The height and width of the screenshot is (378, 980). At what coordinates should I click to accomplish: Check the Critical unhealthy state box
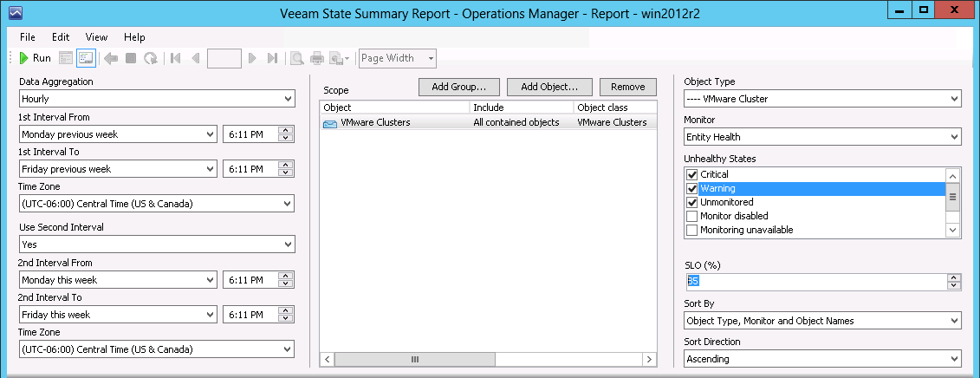click(x=691, y=174)
